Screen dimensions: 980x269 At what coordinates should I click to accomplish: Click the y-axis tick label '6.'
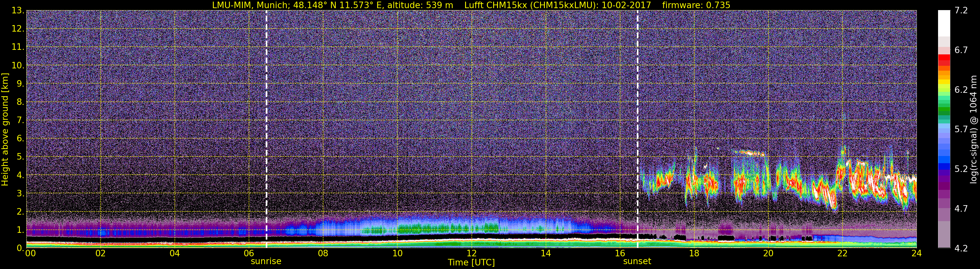pyautogui.click(x=20, y=139)
